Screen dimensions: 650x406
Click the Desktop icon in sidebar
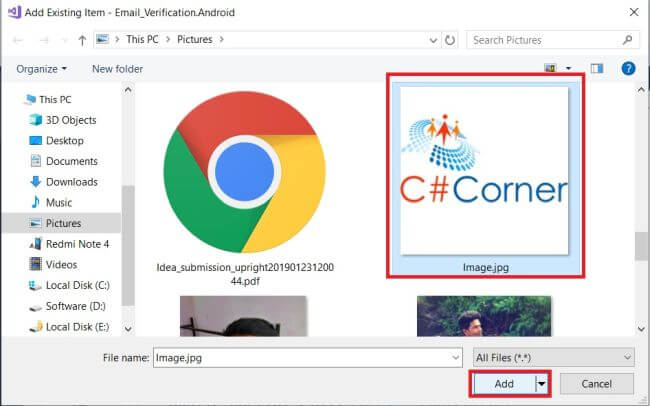[36, 141]
